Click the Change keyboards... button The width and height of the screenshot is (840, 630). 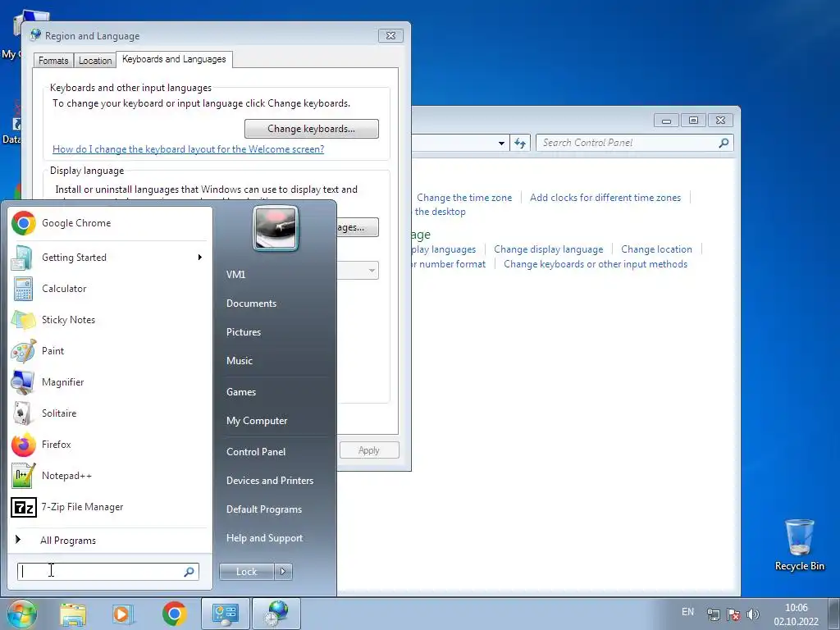(x=311, y=129)
